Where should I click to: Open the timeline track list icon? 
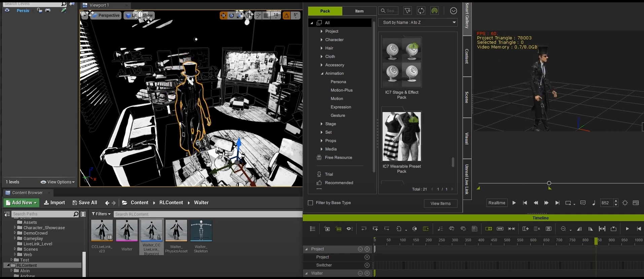click(313, 229)
